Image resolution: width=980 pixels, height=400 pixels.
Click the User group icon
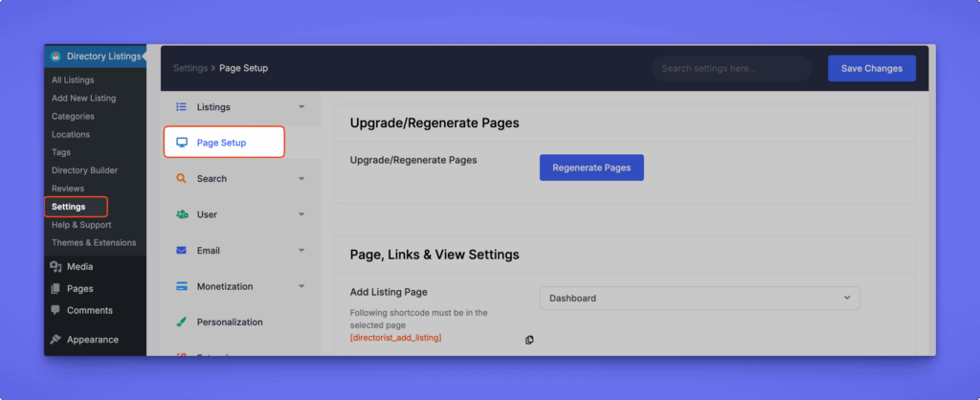[181, 214]
